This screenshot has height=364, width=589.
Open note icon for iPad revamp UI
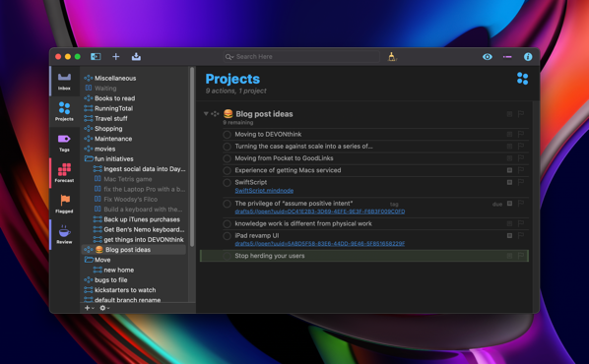pyautogui.click(x=509, y=235)
